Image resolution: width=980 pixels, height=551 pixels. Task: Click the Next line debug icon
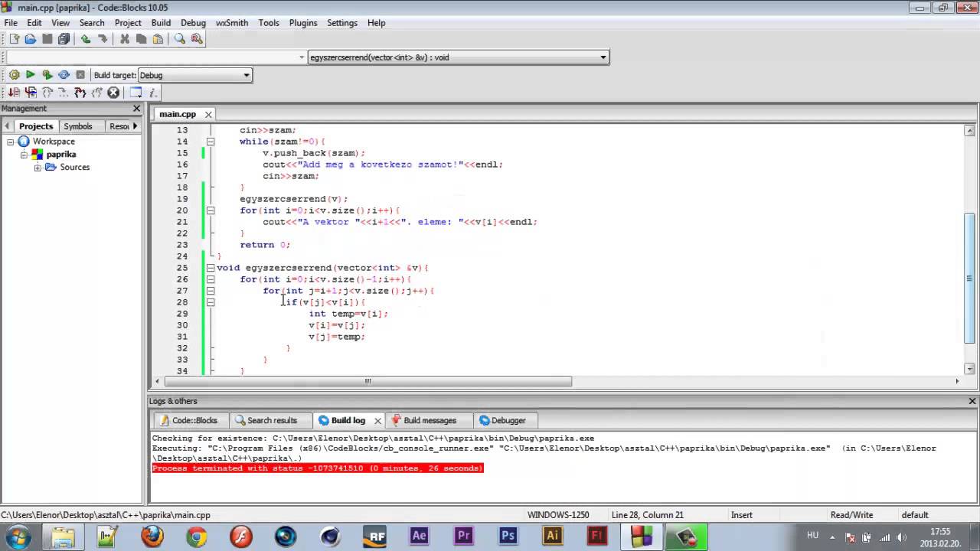pos(47,93)
